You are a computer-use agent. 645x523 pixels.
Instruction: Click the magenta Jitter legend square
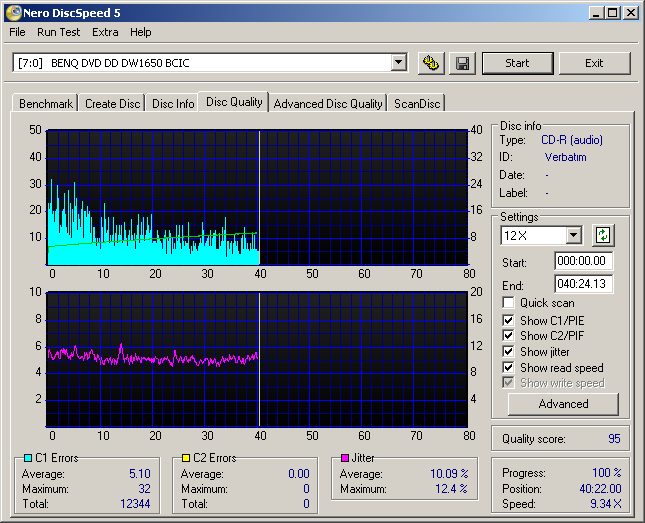point(344,458)
